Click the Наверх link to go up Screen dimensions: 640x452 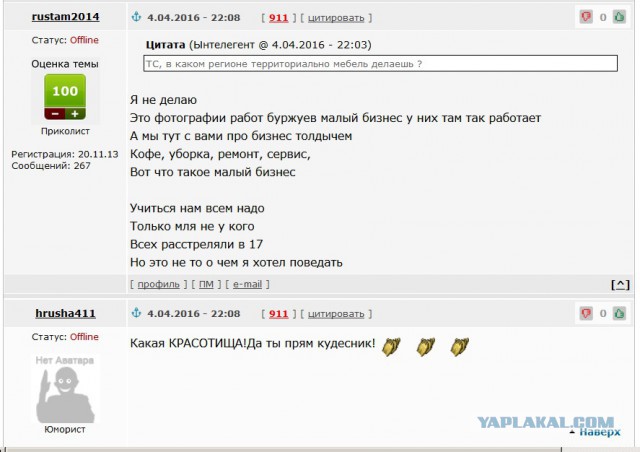[x=600, y=432]
